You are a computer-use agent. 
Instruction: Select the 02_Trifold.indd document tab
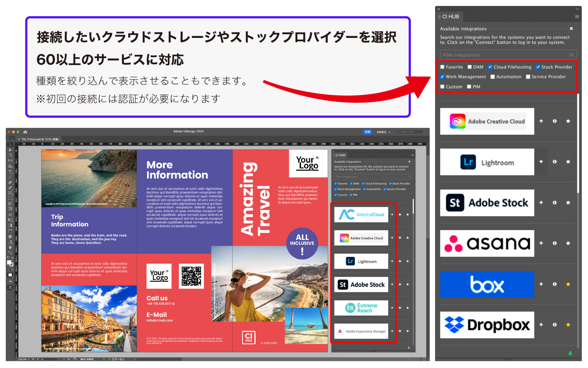click(x=40, y=139)
